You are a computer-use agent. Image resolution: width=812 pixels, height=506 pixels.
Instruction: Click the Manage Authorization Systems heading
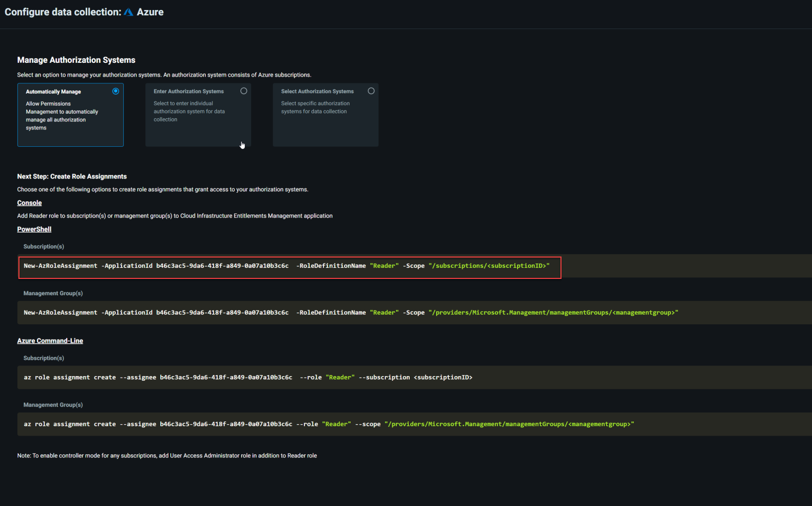(76, 60)
